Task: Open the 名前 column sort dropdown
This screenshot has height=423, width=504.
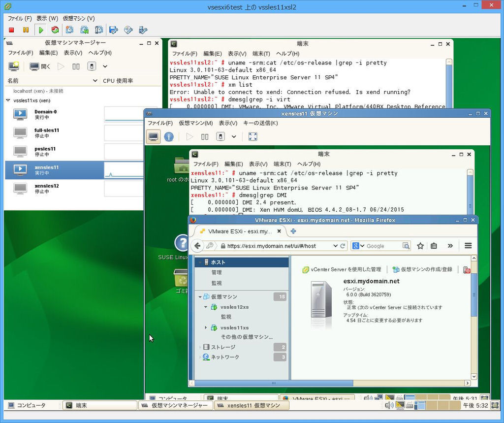Action: [95, 81]
